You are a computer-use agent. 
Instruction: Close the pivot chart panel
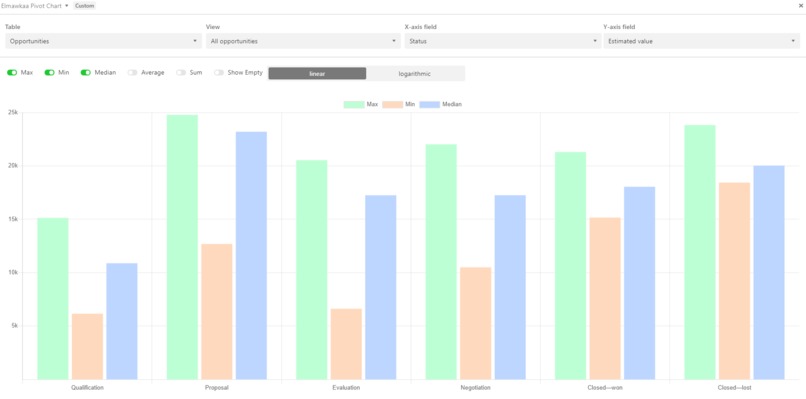click(x=800, y=6)
